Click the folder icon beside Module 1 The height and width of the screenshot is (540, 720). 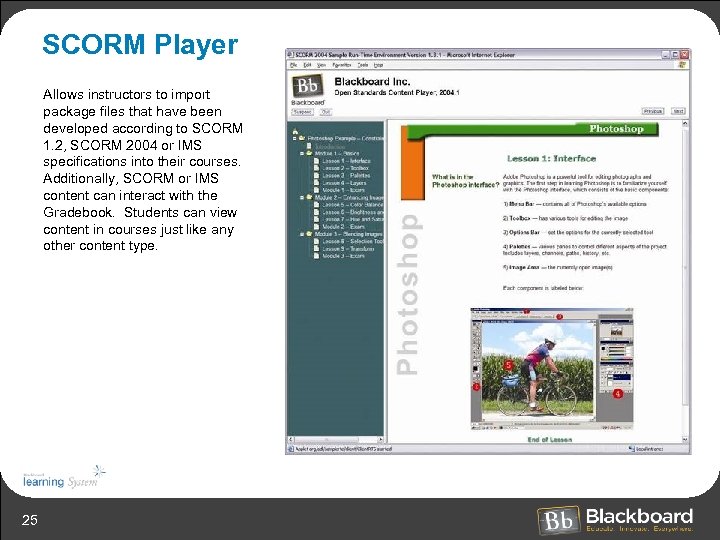(x=309, y=153)
